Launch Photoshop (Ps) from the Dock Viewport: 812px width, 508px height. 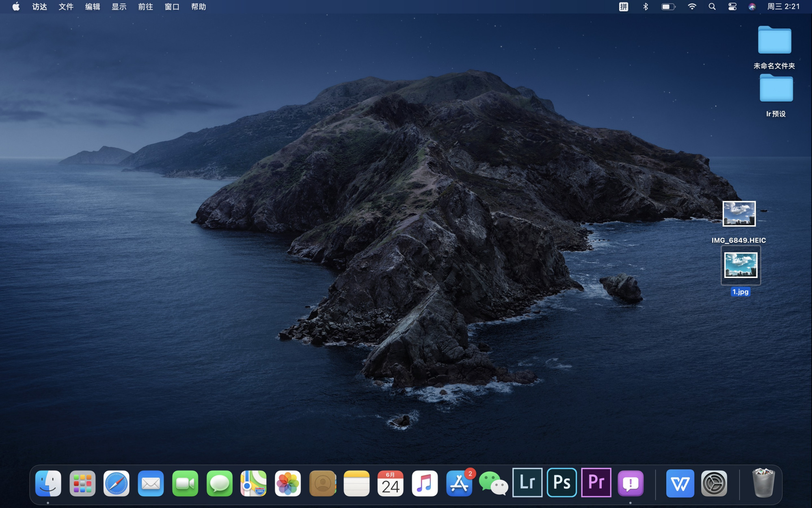pyautogui.click(x=562, y=482)
